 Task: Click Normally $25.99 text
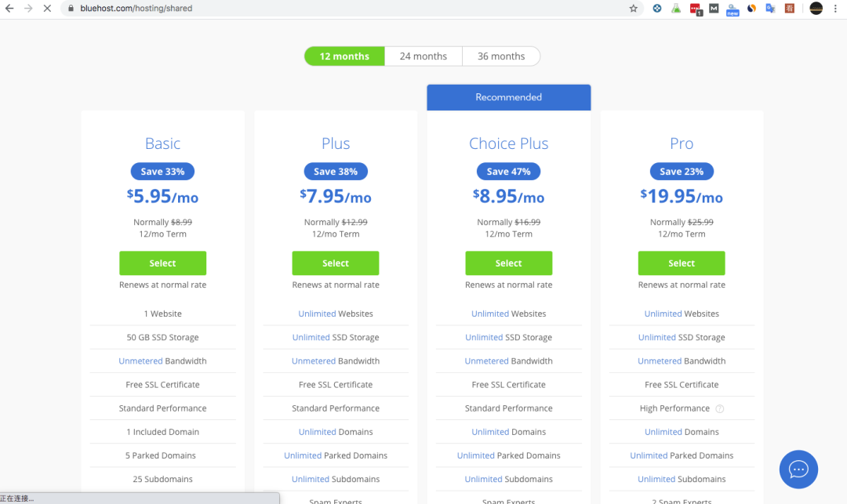coord(682,222)
